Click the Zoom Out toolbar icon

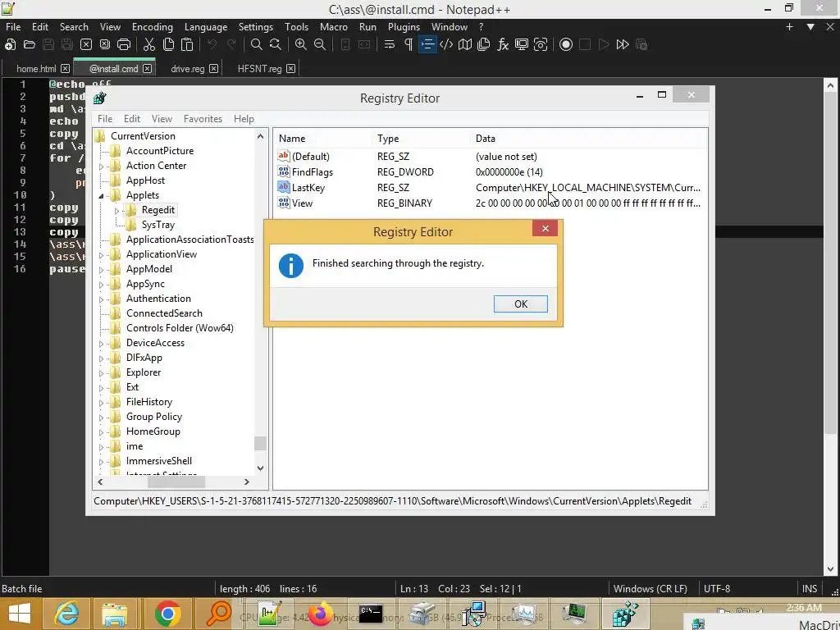pos(320,44)
